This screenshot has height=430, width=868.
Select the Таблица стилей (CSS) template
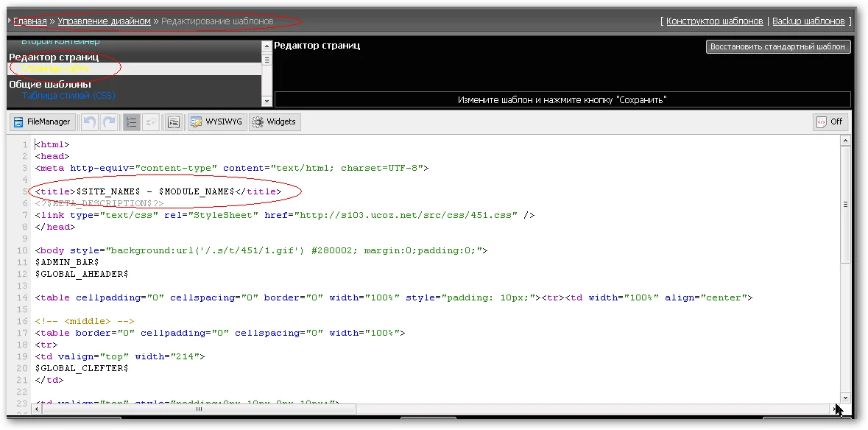[68, 95]
